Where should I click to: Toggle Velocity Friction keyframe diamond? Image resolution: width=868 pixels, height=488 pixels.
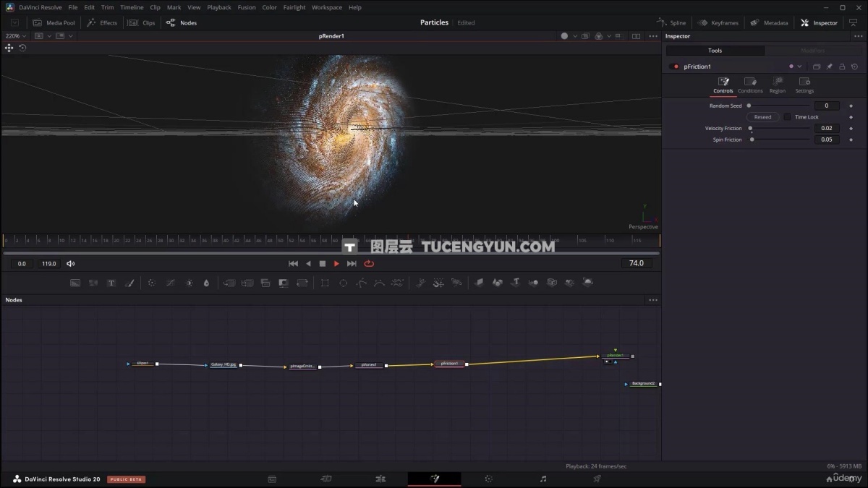[x=851, y=129]
